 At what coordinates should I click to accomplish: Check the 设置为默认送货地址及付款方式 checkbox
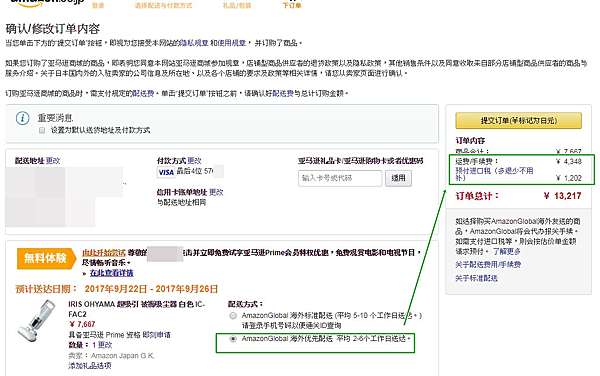point(42,130)
